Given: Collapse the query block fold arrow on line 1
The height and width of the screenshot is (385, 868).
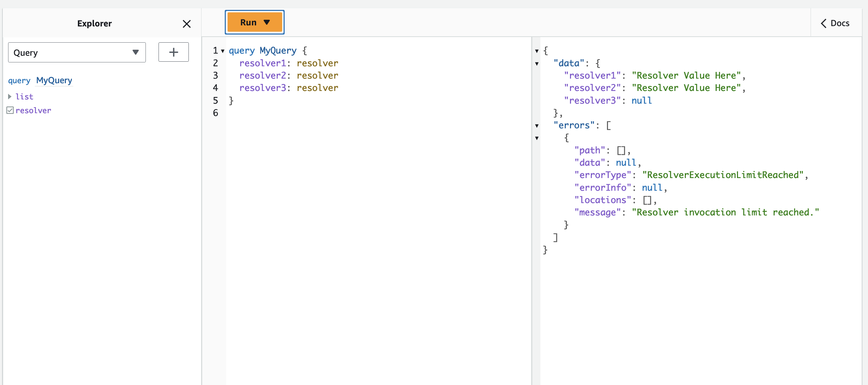Looking at the screenshot, I should [x=223, y=51].
